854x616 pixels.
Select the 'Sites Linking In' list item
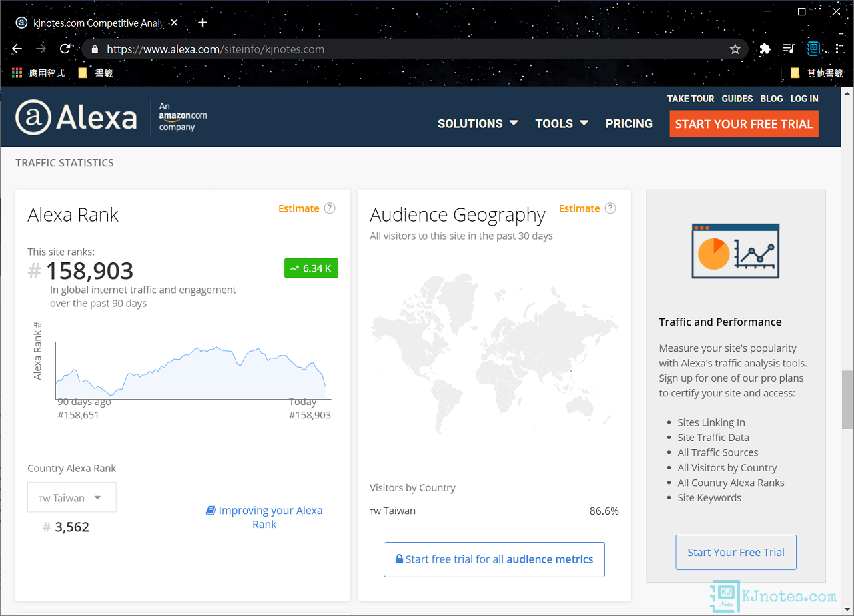711,422
